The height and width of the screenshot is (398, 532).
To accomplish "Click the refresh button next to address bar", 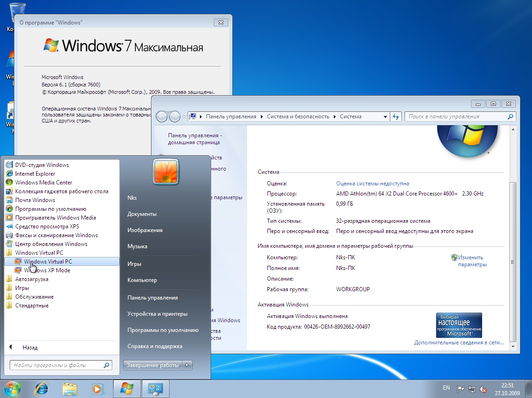I will tap(396, 117).
